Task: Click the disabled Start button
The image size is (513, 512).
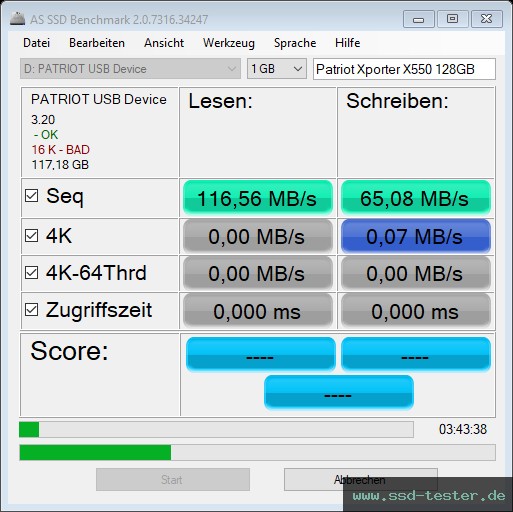Action: pyautogui.click(x=173, y=479)
